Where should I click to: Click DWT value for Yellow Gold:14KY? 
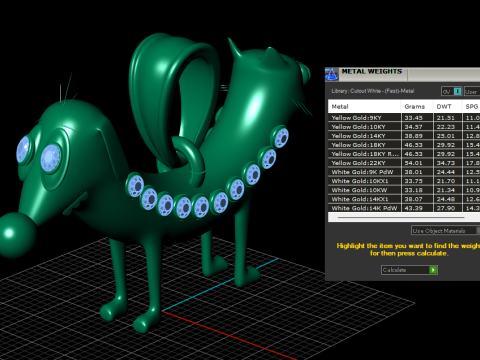446,136
